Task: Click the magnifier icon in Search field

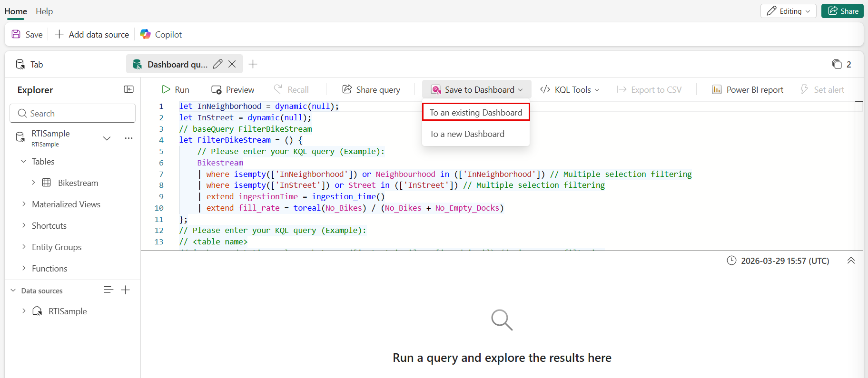Action: pos(22,113)
